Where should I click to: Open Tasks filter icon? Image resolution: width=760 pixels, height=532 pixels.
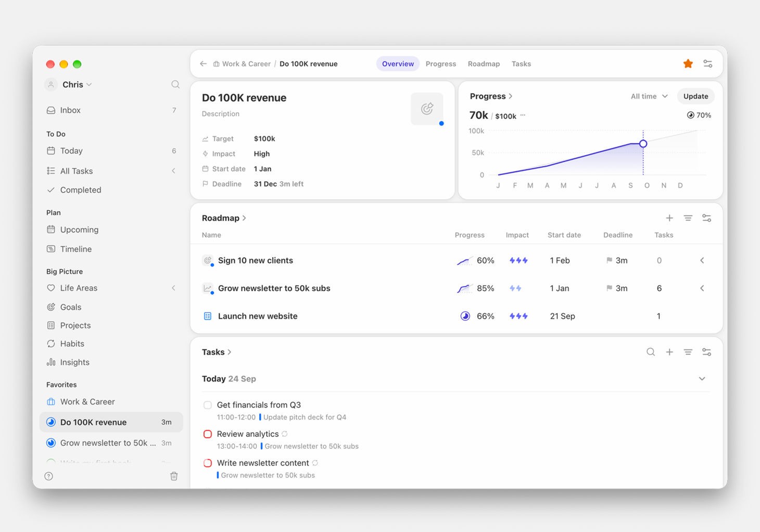688,352
